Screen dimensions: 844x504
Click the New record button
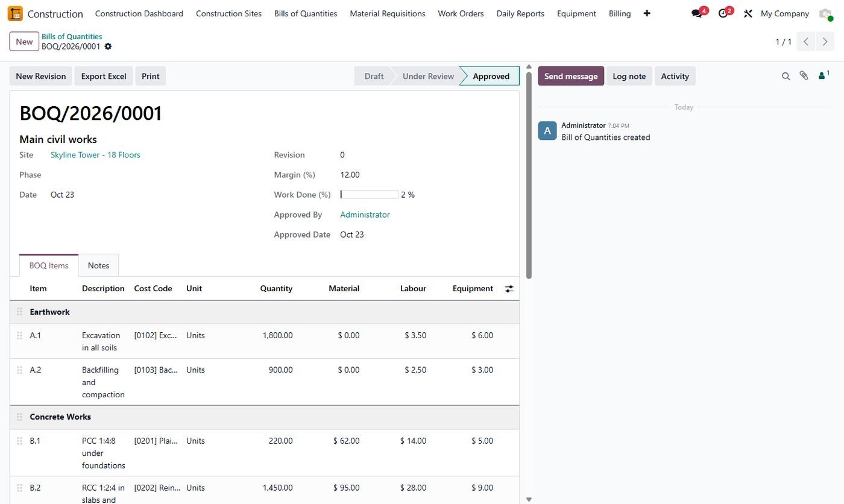point(24,42)
